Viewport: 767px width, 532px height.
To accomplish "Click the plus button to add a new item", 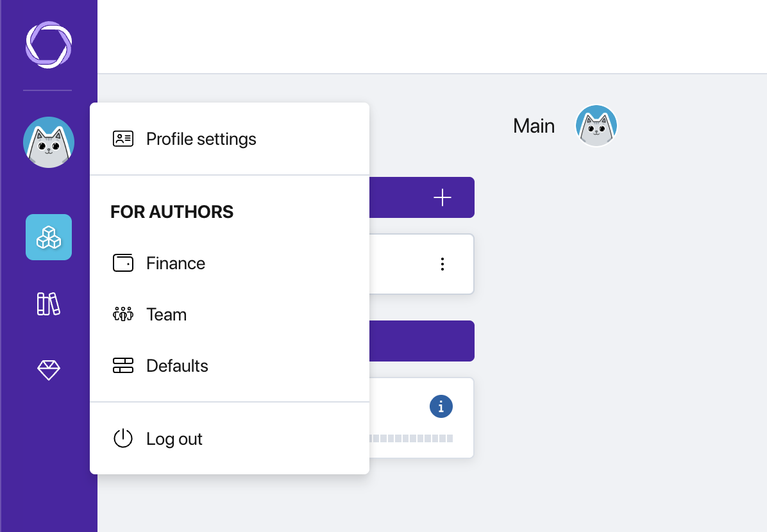I will (x=442, y=197).
